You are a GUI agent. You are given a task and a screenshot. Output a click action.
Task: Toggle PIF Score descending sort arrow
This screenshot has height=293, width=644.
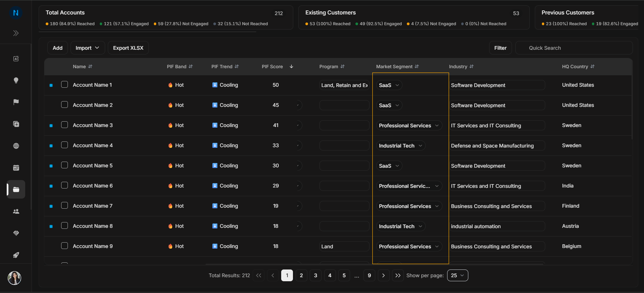click(291, 67)
